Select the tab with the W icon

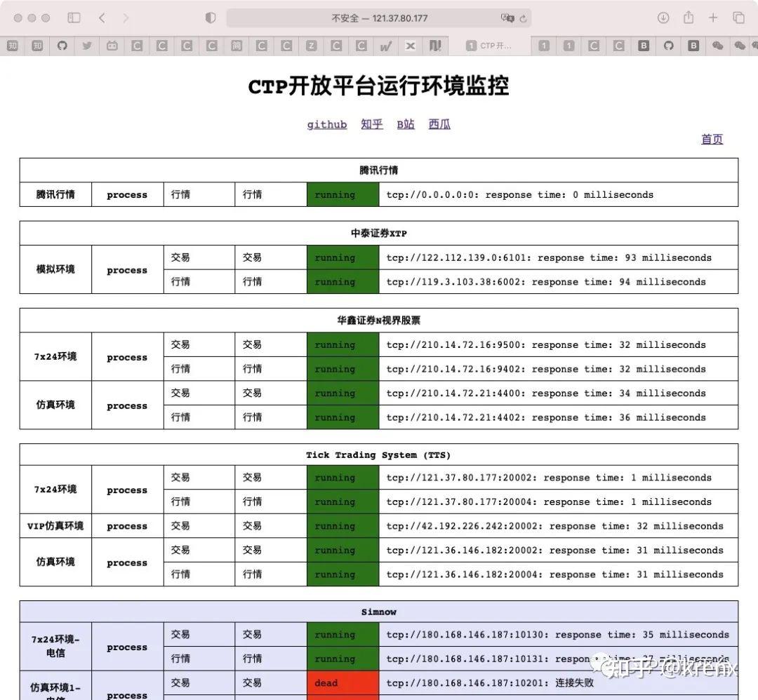tap(386, 46)
